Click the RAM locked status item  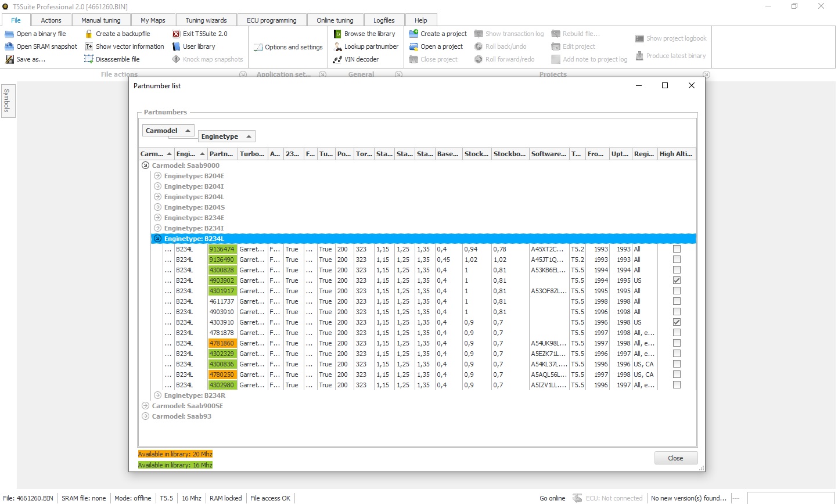point(225,498)
